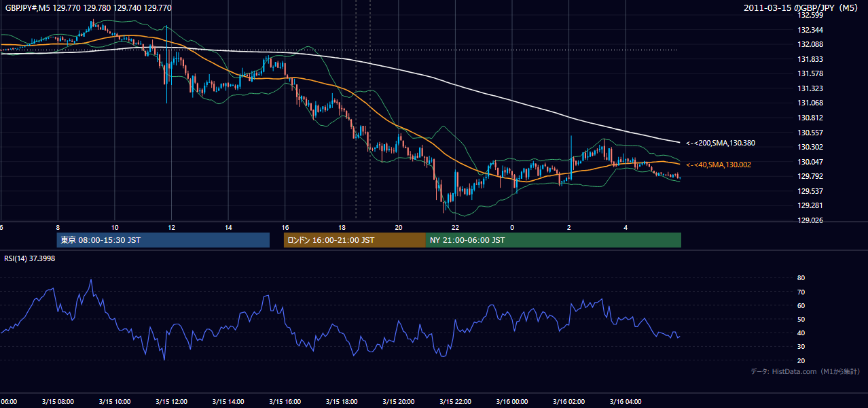Click price axis value 130.812
The height and width of the screenshot is (408, 868).
(810, 118)
